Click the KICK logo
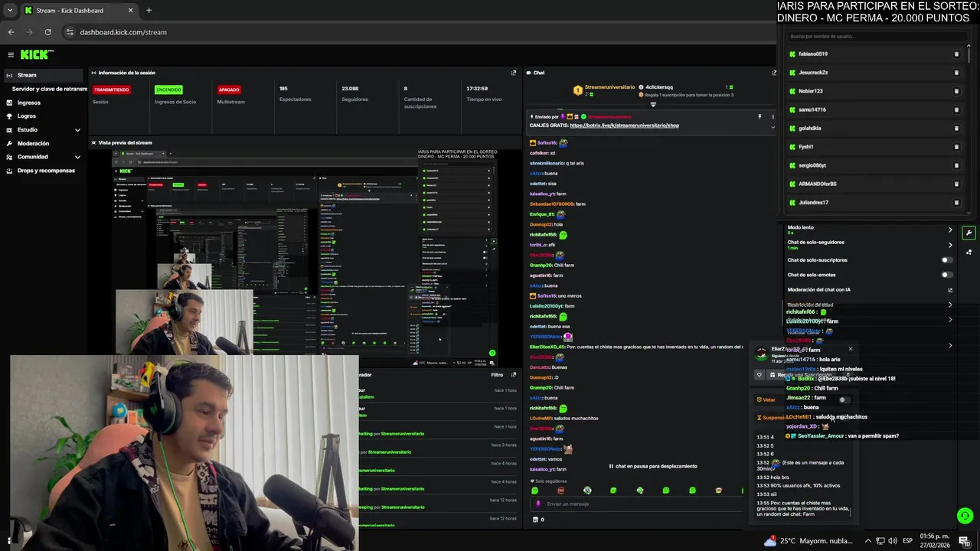Viewport: 980px width, 551px height. point(36,54)
